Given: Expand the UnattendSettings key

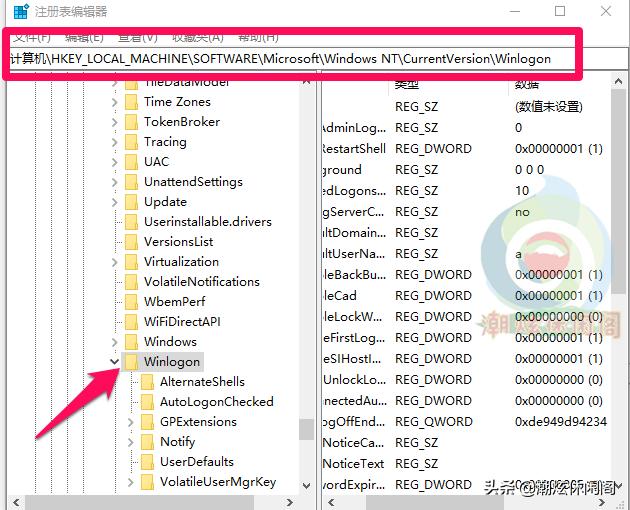Looking at the screenshot, I should pos(115,182).
